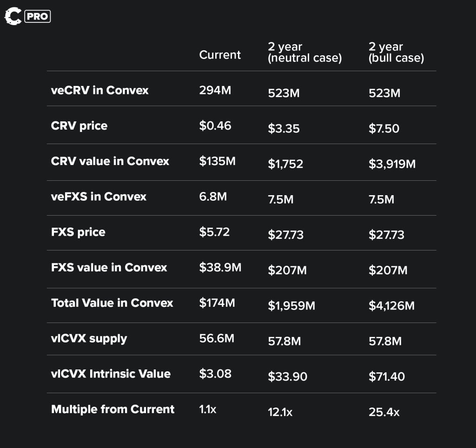This screenshot has width=476, height=448.
Task: Click the PRO badge
Action: click(x=37, y=17)
